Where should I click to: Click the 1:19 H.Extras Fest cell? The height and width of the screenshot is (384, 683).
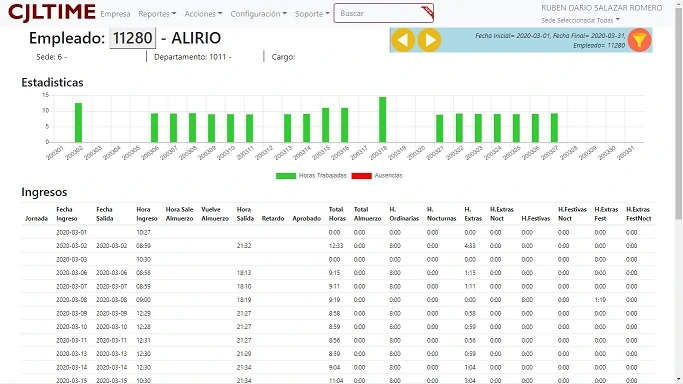600,300
